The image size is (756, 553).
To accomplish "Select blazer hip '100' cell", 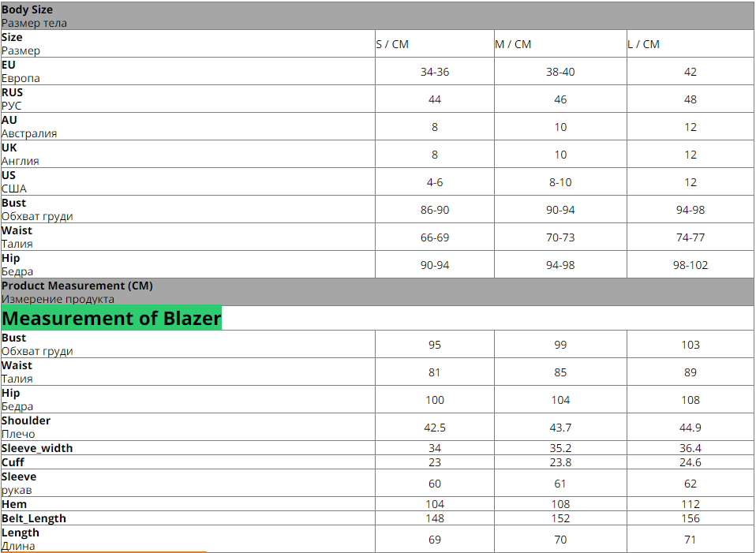I will coord(435,400).
